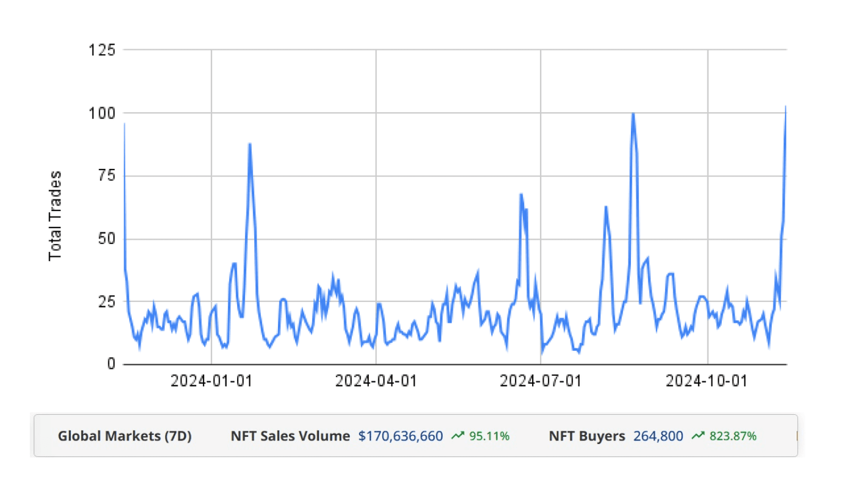Click the 125 y-axis tick label
Screen dimensions: 868x488
tap(102, 50)
